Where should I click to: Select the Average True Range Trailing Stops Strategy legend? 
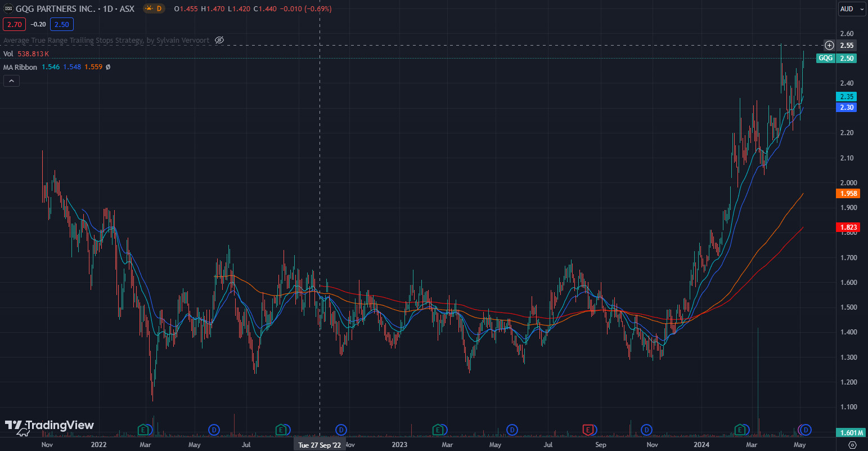[106, 41]
